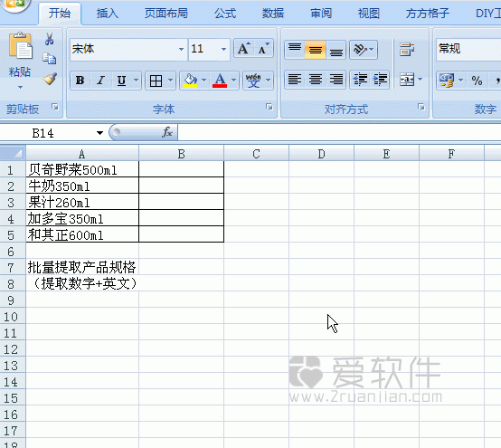Switch to the 页面布局 tab

pos(165,14)
